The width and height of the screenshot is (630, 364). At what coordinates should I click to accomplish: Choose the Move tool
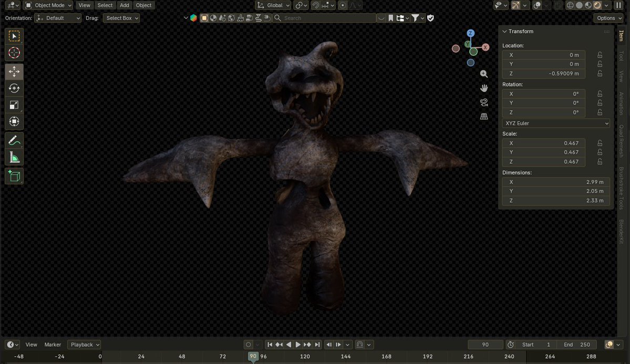tap(14, 71)
